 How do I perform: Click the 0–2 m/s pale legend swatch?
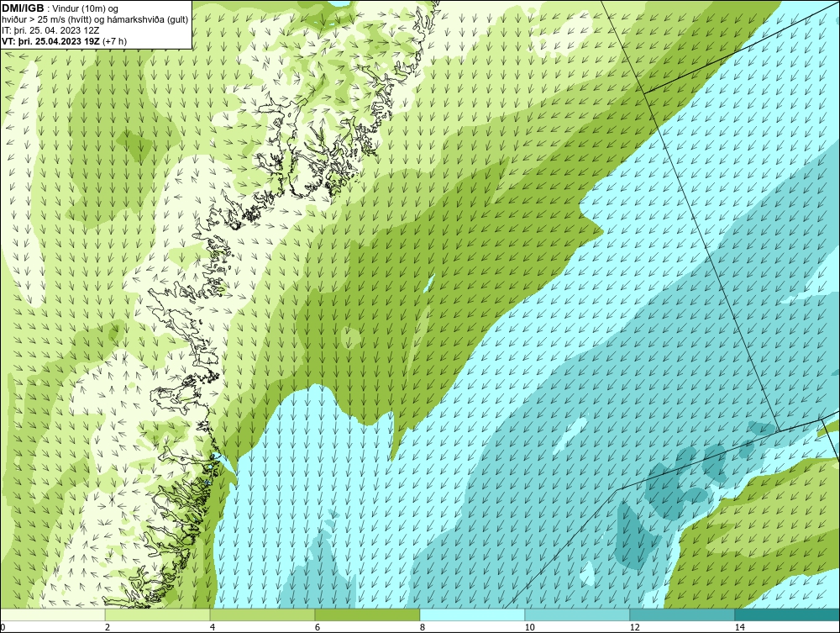52,615
